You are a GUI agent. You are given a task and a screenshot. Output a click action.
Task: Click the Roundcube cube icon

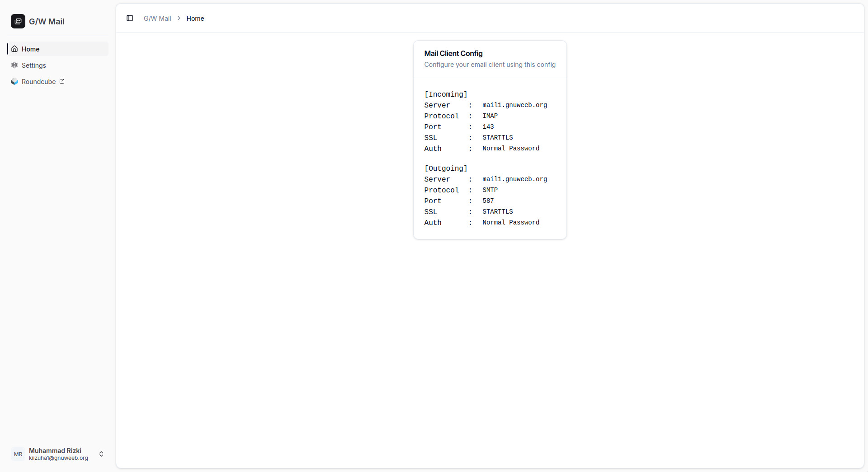click(14, 81)
